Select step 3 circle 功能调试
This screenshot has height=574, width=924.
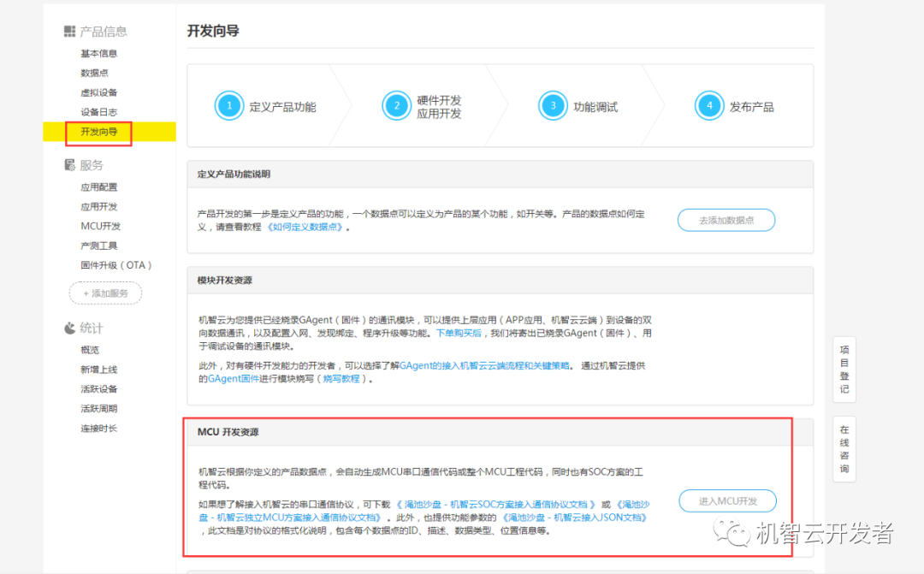pyautogui.click(x=553, y=106)
